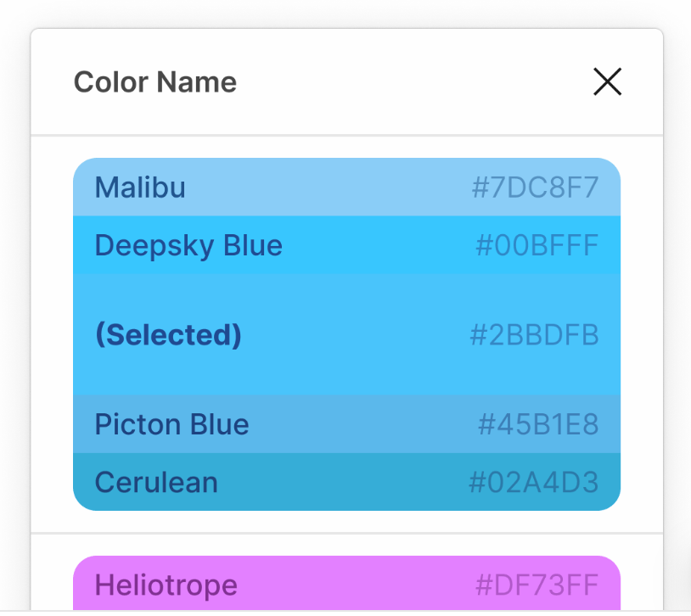Click the Color Name dialog title
Viewport: 691px width, 616px height.
(155, 82)
